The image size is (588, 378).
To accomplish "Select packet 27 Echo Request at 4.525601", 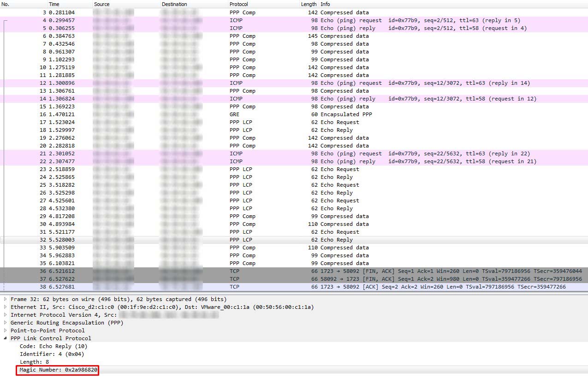I will coord(294,201).
